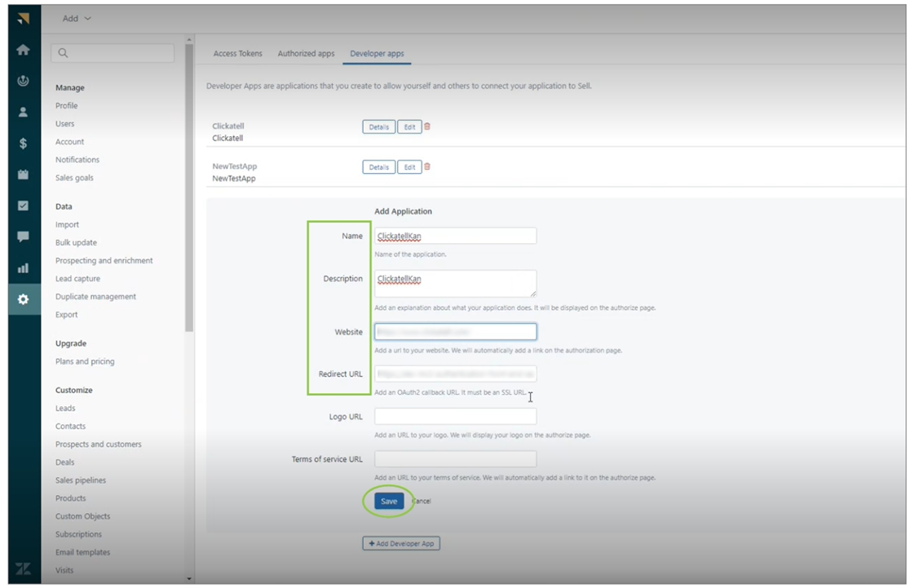Click Edit button for NewTestApp
910x588 pixels.
coord(409,167)
